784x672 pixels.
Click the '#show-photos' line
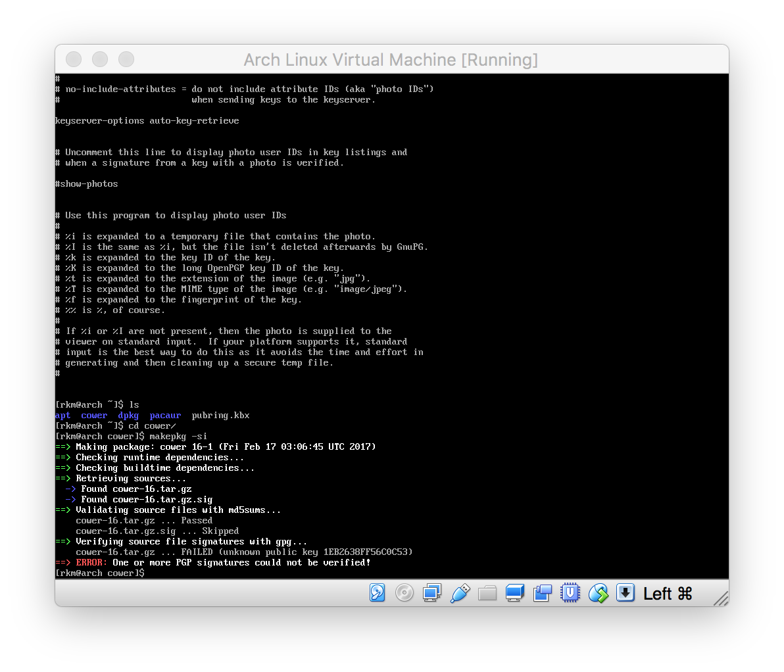(x=87, y=184)
